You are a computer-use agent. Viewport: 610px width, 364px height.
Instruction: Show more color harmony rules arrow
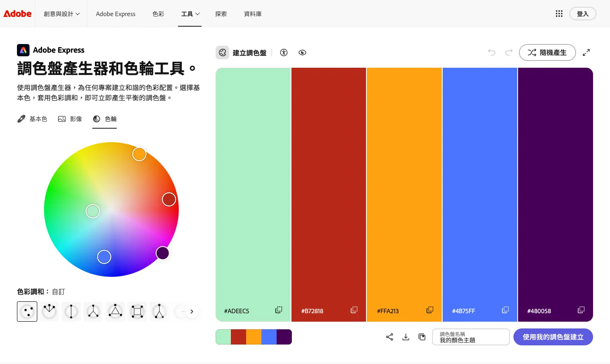(x=191, y=312)
